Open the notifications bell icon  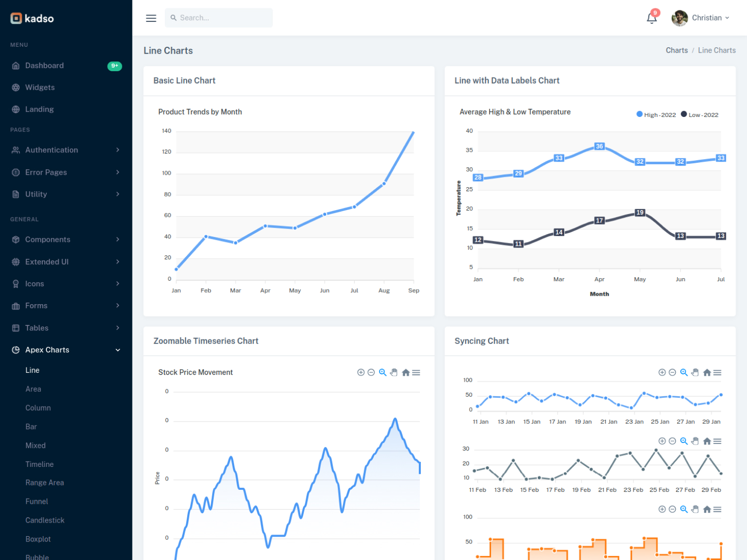(651, 18)
